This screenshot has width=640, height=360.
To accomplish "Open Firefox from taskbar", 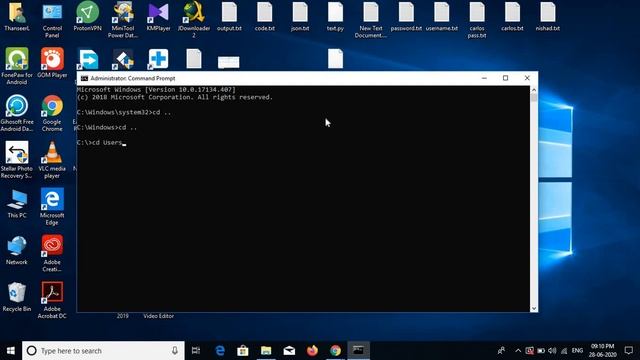I will [x=312, y=351].
